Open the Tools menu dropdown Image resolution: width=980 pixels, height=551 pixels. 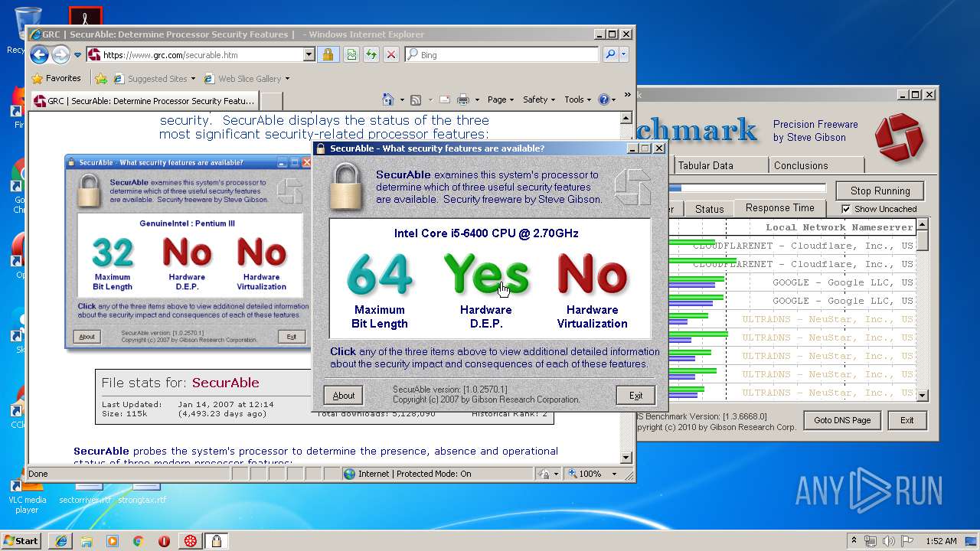[x=577, y=99]
